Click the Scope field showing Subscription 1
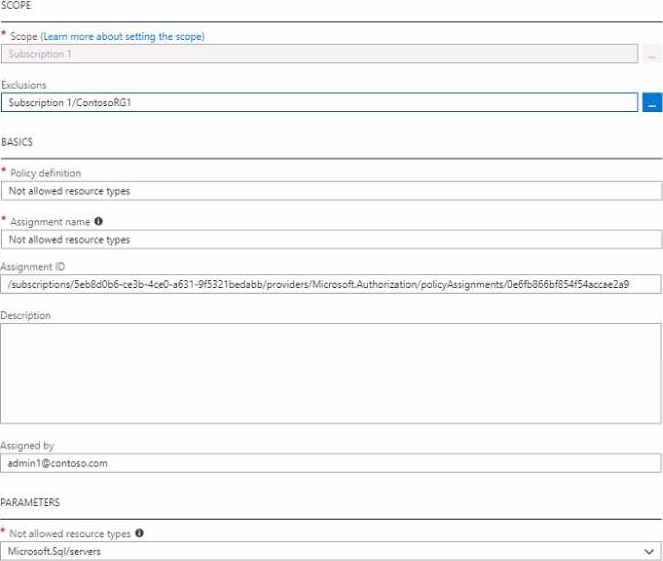663x561 pixels. [x=318, y=54]
